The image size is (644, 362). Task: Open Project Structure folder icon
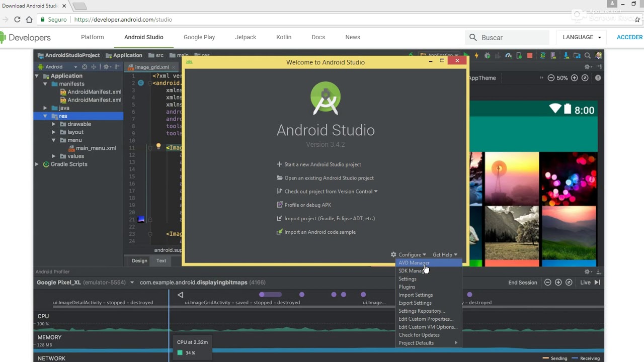tap(577, 55)
